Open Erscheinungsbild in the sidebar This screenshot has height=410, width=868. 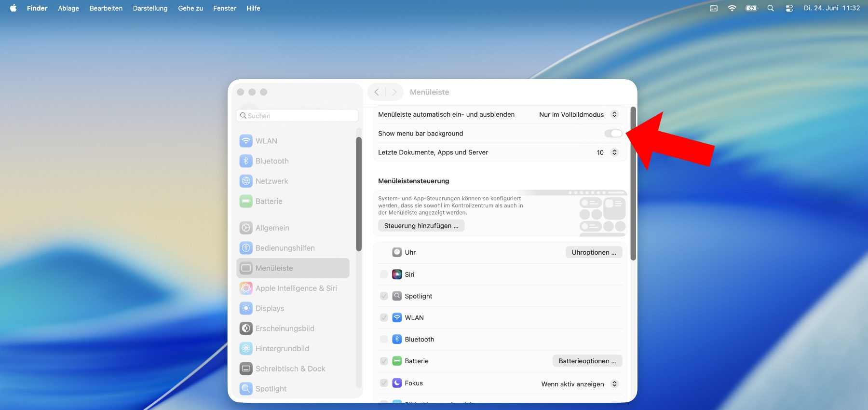pyautogui.click(x=285, y=328)
